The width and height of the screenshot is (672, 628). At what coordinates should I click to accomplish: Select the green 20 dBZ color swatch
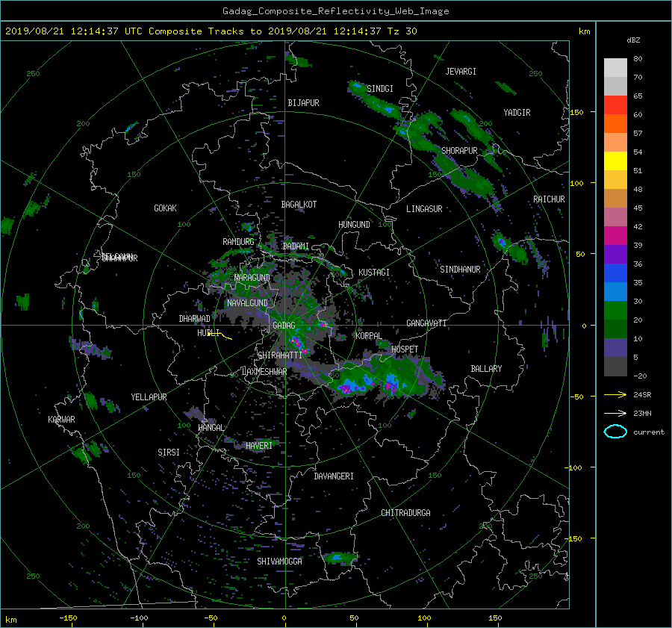tap(615, 311)
